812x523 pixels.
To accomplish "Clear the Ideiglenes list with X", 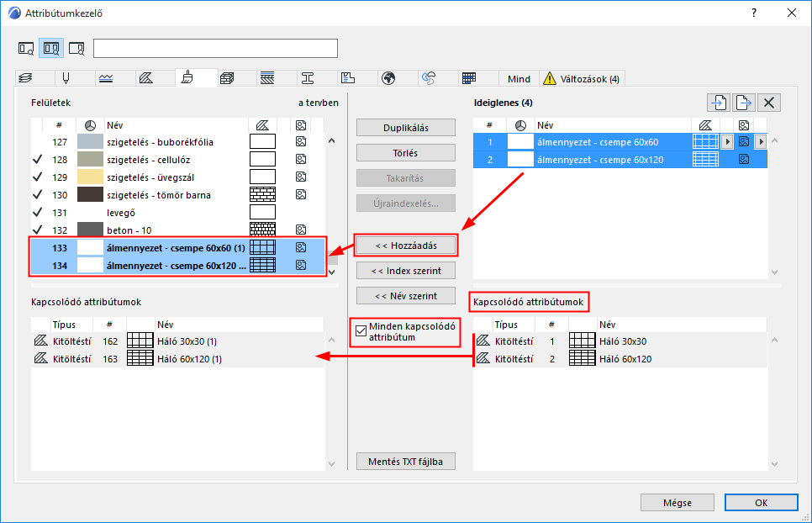I will [x=769, y=103].
